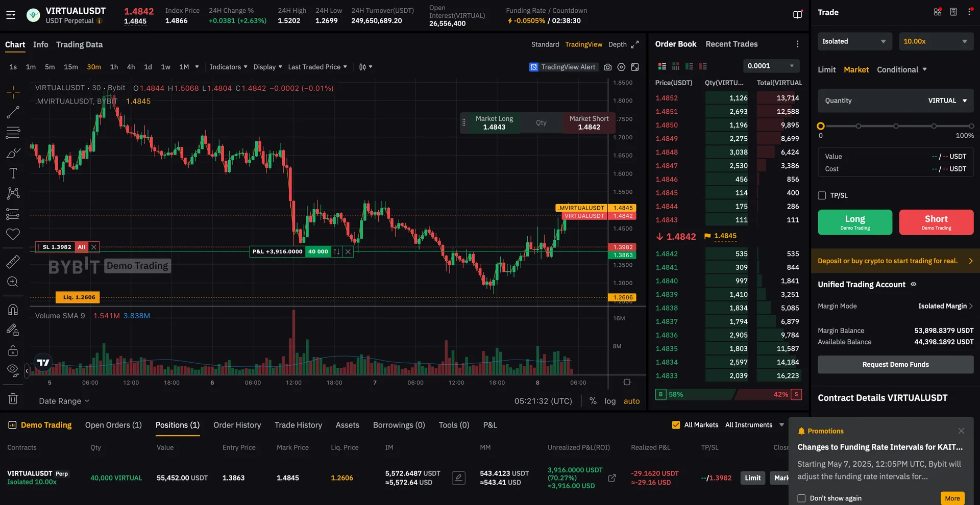
Task: Enable the TP/SL checkbox
Action: [x=822, y=195]
